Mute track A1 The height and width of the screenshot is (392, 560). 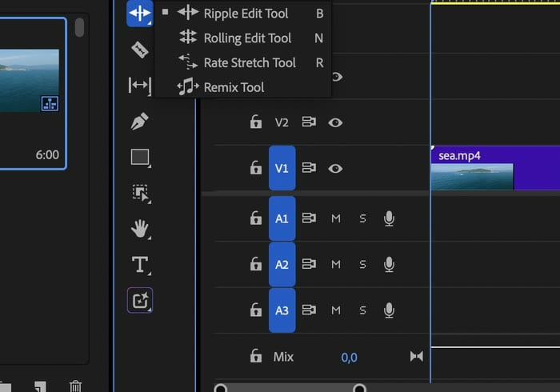click(x=336, y=218)
